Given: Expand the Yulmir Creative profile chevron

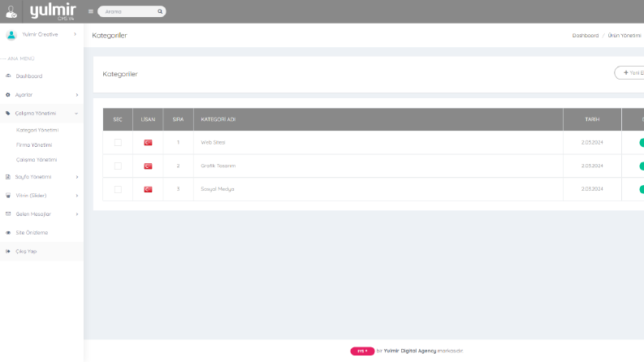Looking at the screenshot, I should [x=76, y=34].
